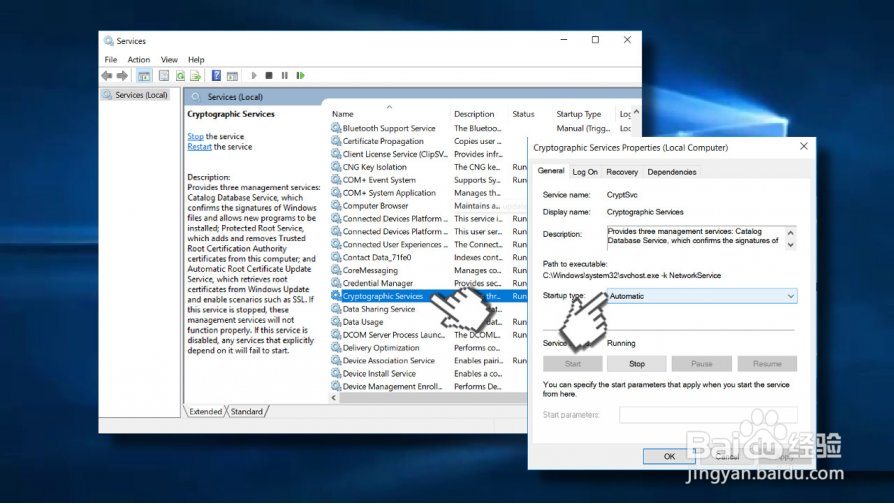Select the COM+ System Application row
This screenshot has width=894, height=504.
click(x=429, y=193)
